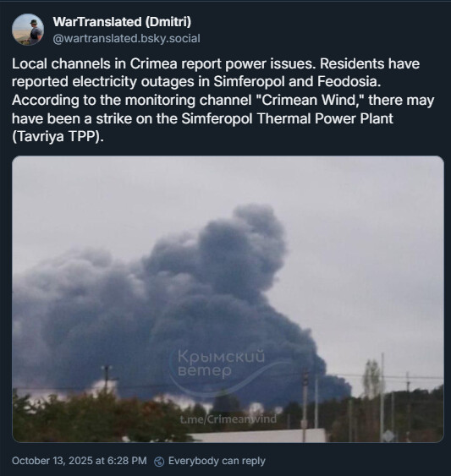Click the utility pole on the photo's left
This screenshot has width=451, height=476.
(x=107, y=380)
